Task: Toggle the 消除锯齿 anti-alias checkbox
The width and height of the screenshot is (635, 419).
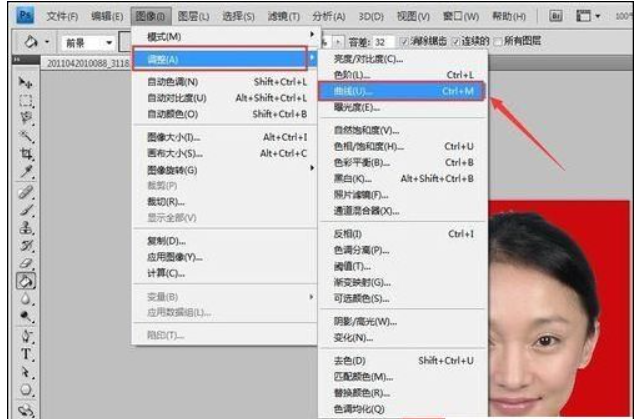Action: [403, 41]
